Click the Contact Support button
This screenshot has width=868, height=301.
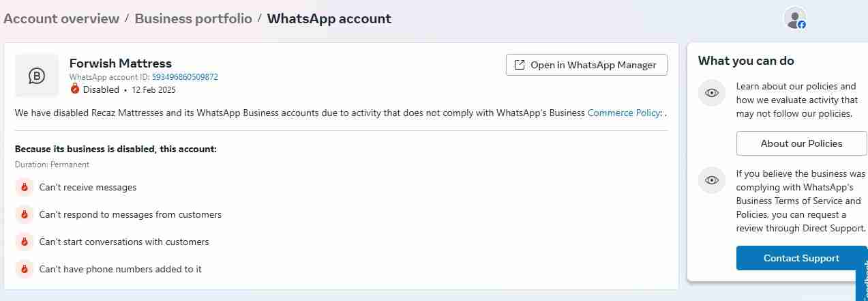(801, 258)
